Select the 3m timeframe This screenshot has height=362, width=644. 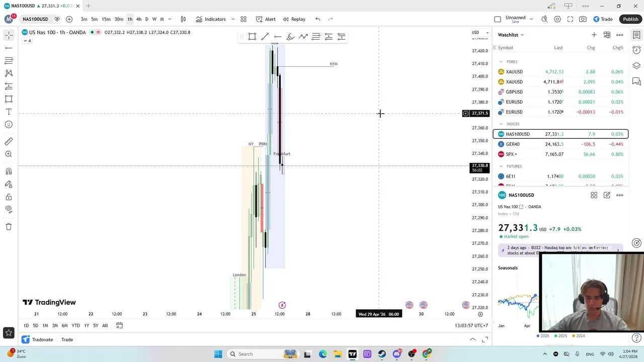(84, 19)
